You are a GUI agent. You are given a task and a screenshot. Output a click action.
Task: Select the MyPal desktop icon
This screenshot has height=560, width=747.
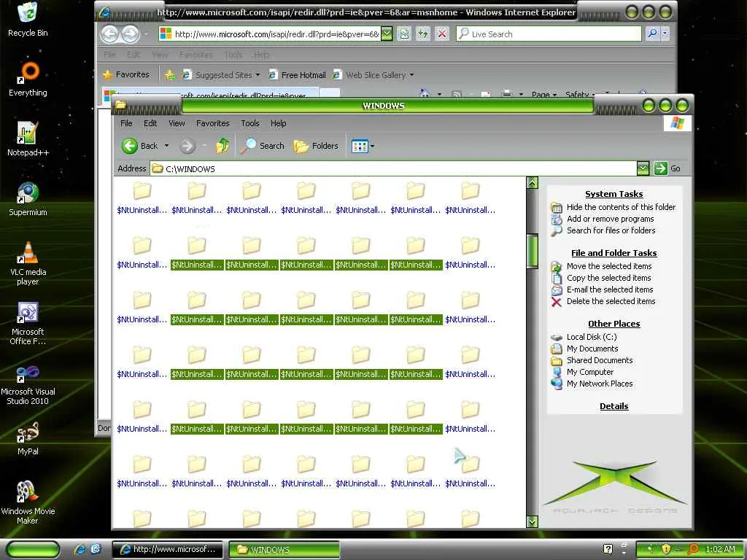click(x=28, y=438)
